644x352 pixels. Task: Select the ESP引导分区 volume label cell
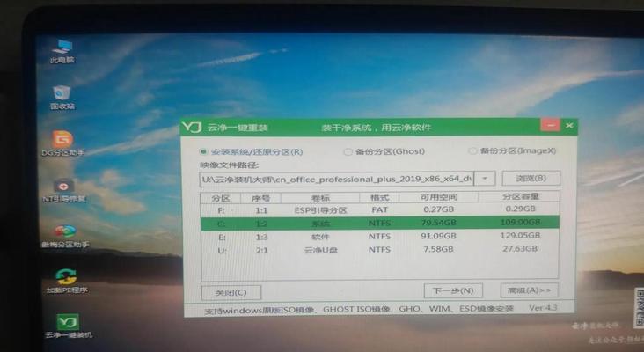[x=321, y=210]
